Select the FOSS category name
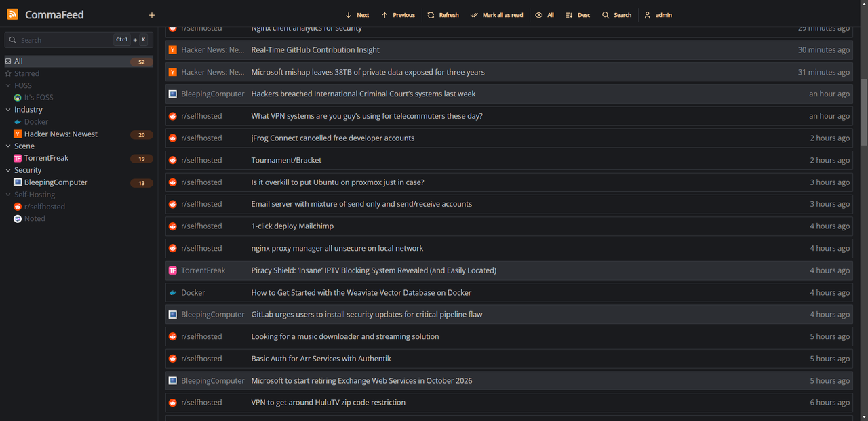 (23, 85)
